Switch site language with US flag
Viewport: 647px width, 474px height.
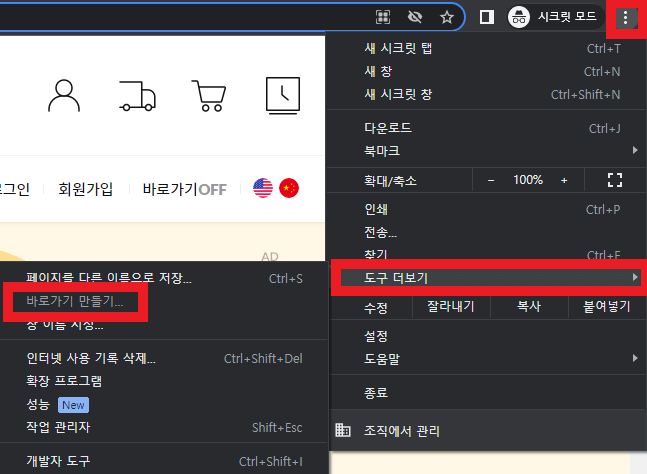point(263,188)
